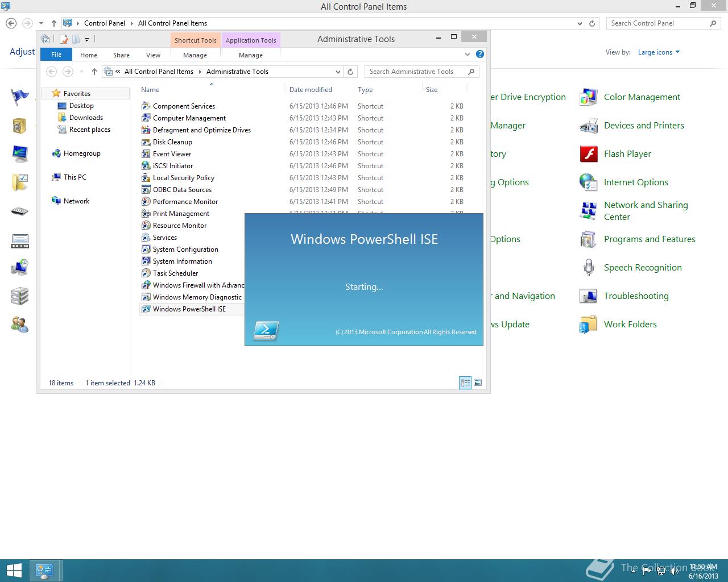Viewport: 728px width, 582px height.
Task: Select Recent places in navigation pane
Action: coord(90,130)
